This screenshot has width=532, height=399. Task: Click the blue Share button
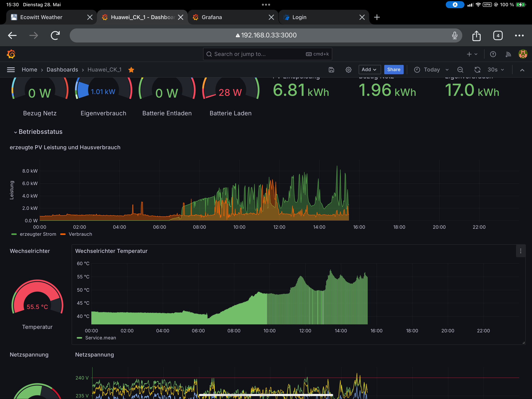pos(394,70)
